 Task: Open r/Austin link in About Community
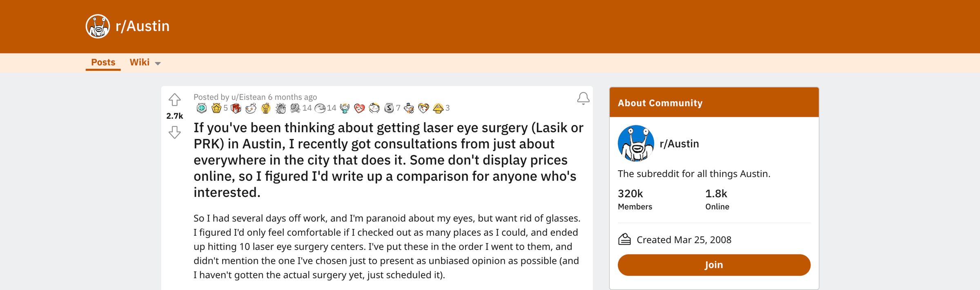679,144
